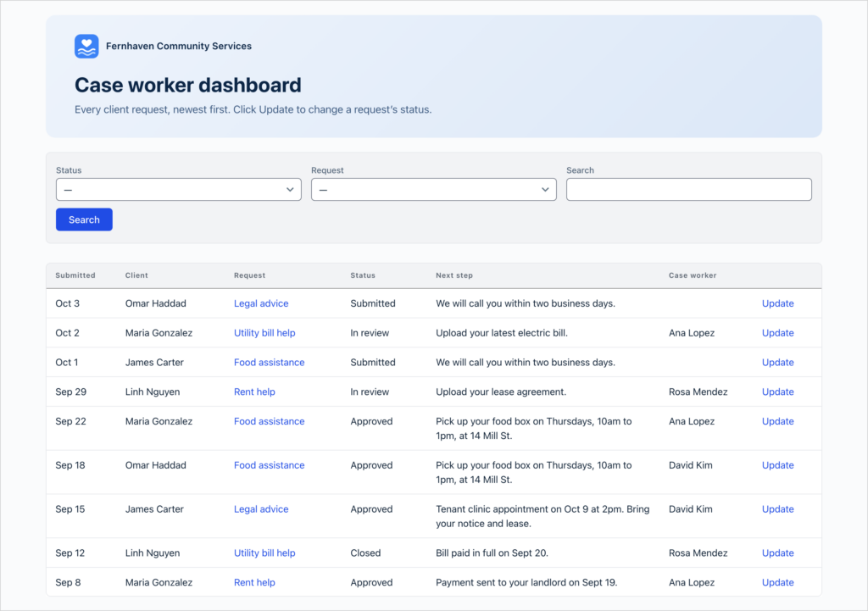Click the Client column header

tap(136, 275)
